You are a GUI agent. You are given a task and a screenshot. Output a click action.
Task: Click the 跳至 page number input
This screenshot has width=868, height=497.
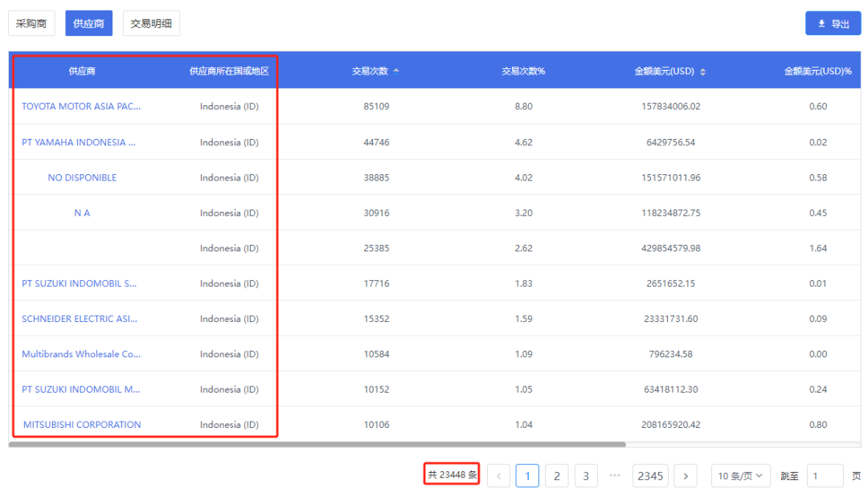point(825,476)
